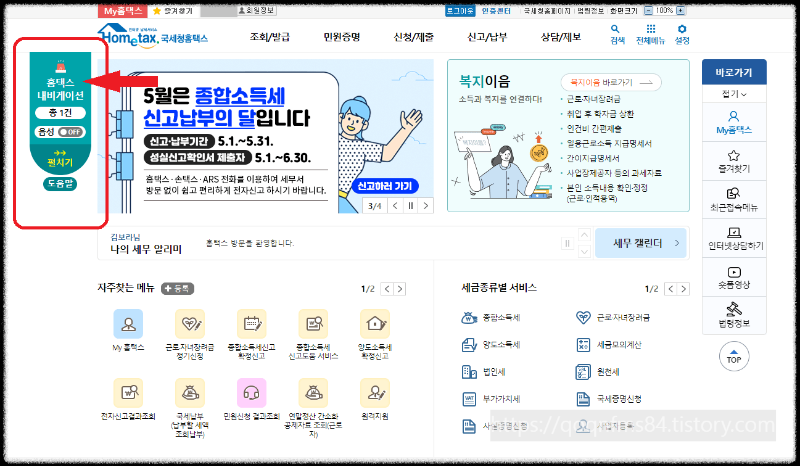Go to previous 세금종류별 서비스 page
The height and width of the screenshot is (466, 800).
pos(671,289)
